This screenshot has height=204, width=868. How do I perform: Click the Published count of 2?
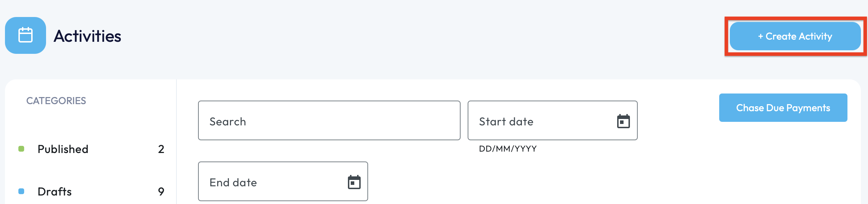[x=161, y=149]
